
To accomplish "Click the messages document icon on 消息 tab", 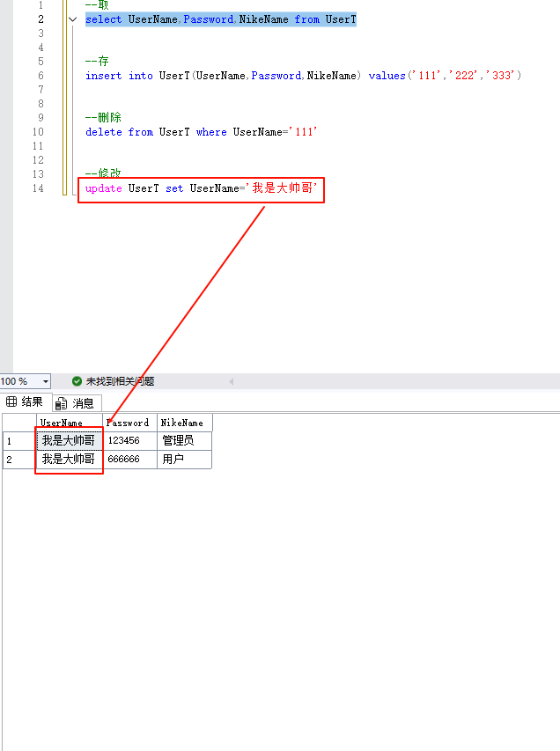I will (x=61, y=404).
